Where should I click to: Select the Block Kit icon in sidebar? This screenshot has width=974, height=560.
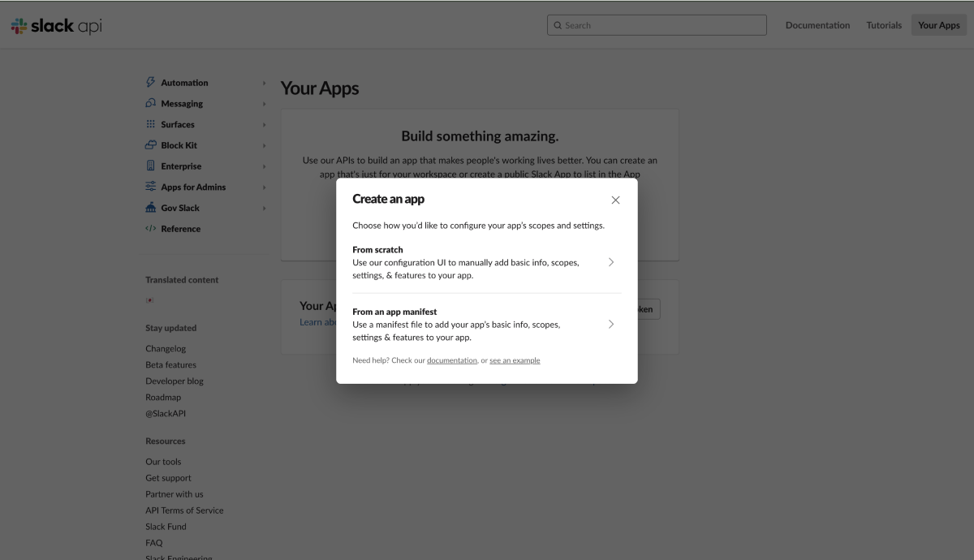pos(150,144)
